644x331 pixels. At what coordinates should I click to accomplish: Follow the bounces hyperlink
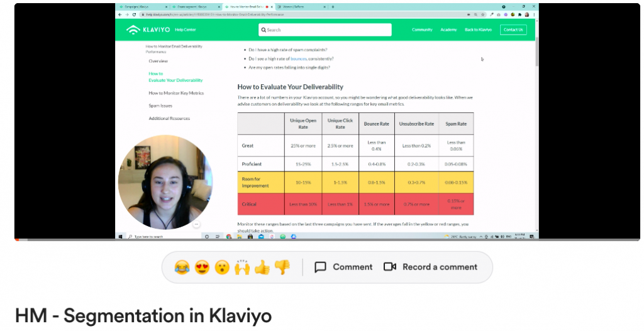pyautogui.click(x=299, y=58)
